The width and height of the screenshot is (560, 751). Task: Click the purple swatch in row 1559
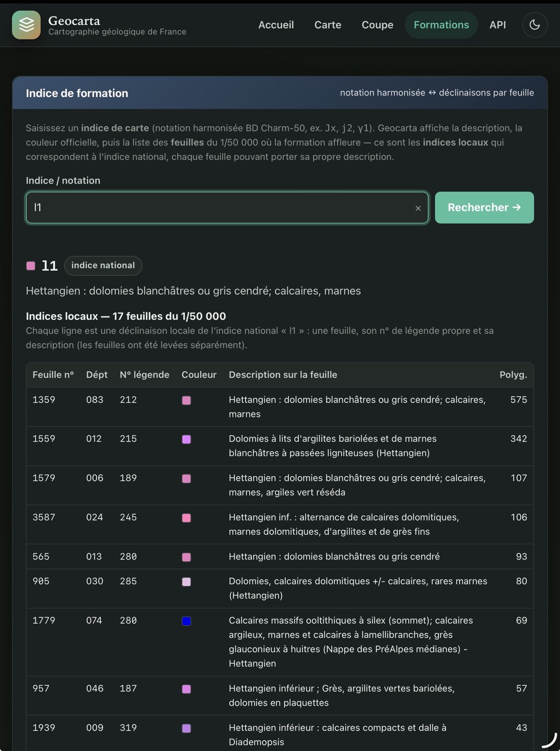(186, 439)
